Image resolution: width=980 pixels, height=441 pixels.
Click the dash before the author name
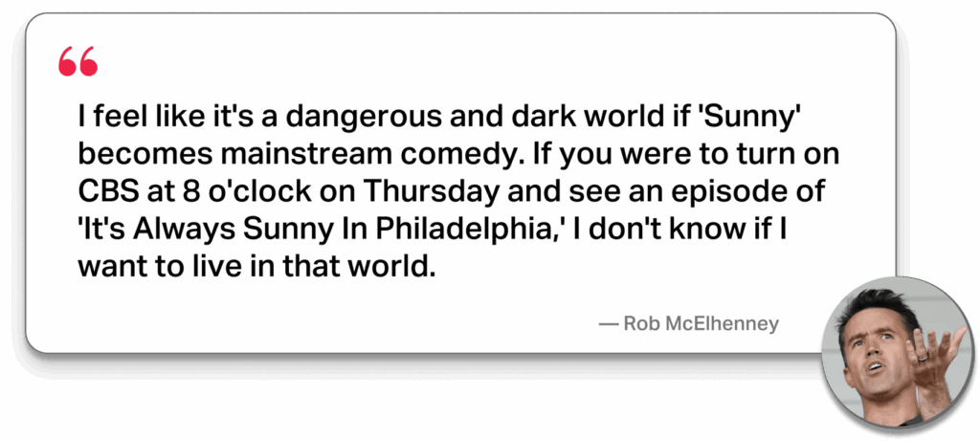click(x=607, y=324)
